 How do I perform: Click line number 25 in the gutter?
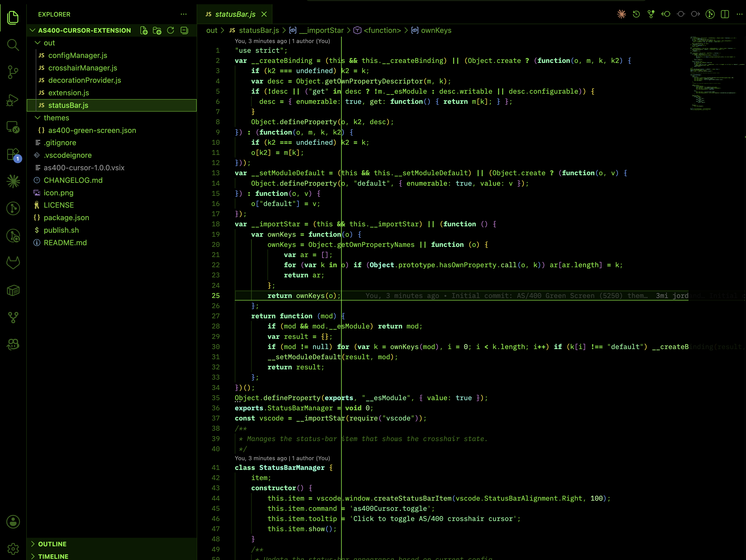click(216, 296)
